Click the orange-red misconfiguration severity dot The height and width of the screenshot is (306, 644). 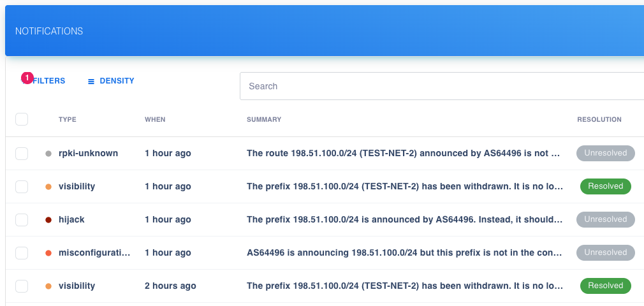coord(48,253)
